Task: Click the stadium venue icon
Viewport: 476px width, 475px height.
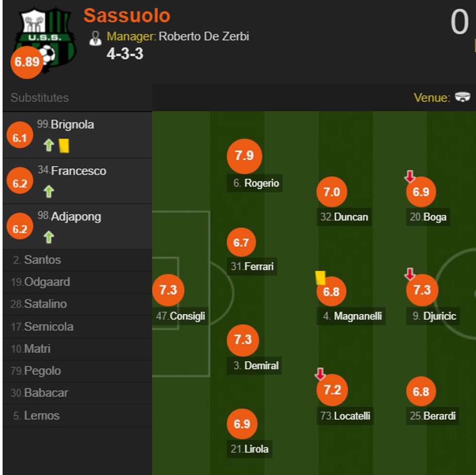Action: pos(462,97)
